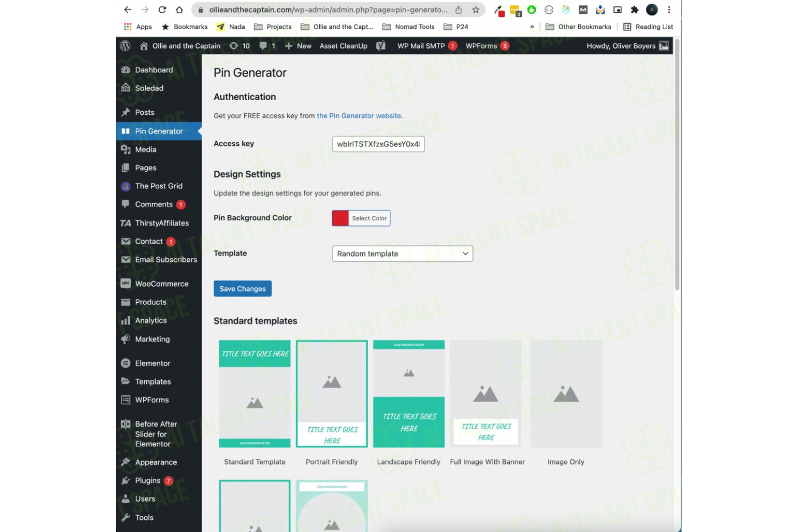
Task: Select the Full Image With Banner thumbnail
Action: pyautogui.click(x=486, y=394)
